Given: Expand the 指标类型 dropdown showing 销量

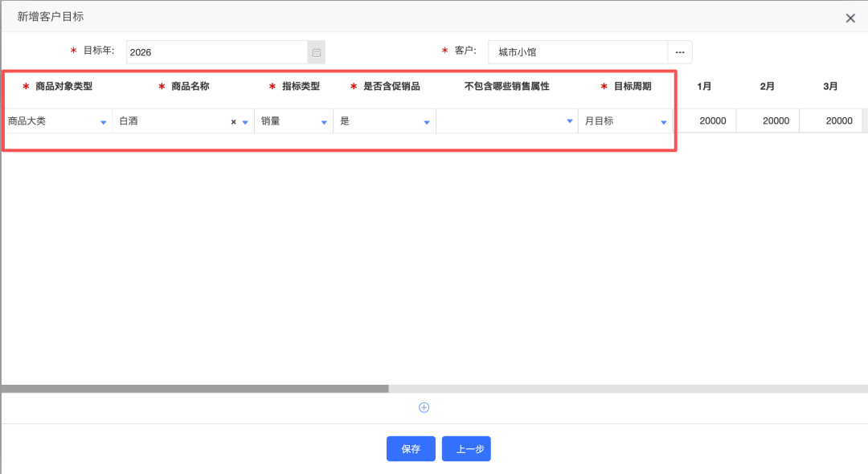Looking at the screenshot, I should (x=325, y=121).
